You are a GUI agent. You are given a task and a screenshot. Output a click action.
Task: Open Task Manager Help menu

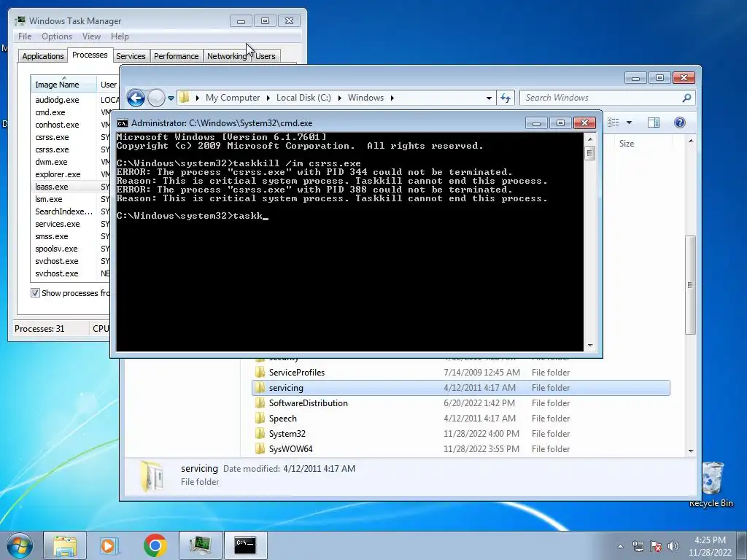click(x=120, y=36)
